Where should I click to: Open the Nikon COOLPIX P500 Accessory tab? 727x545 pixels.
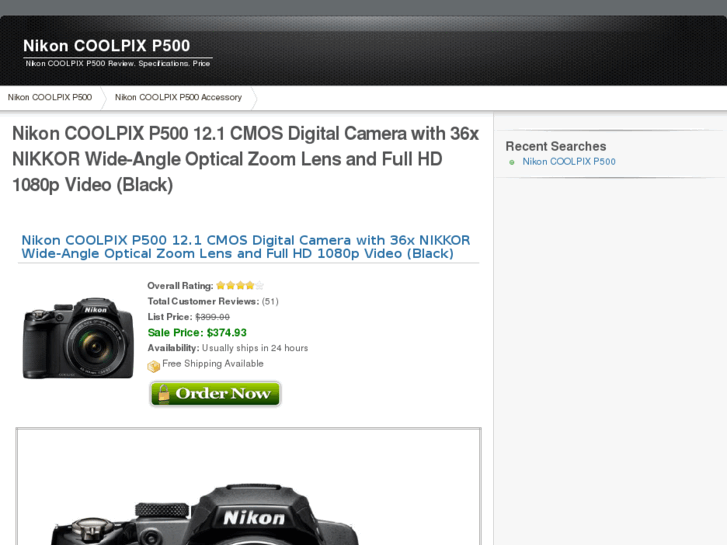click(x=178, y=98)
